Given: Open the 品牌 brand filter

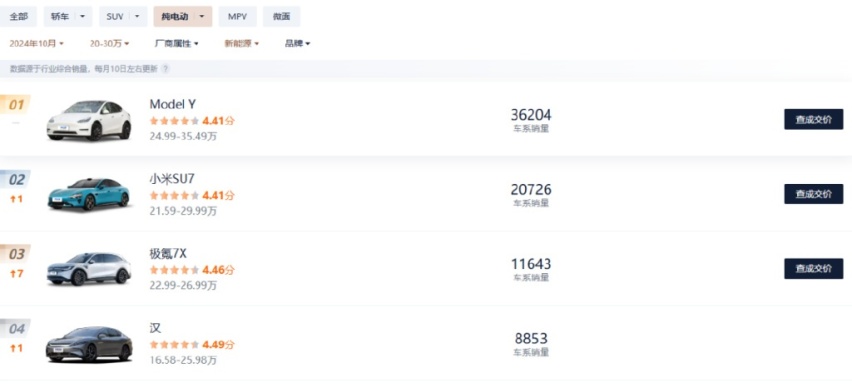Looking at the screenshot, I should click(x=297, y=43).
